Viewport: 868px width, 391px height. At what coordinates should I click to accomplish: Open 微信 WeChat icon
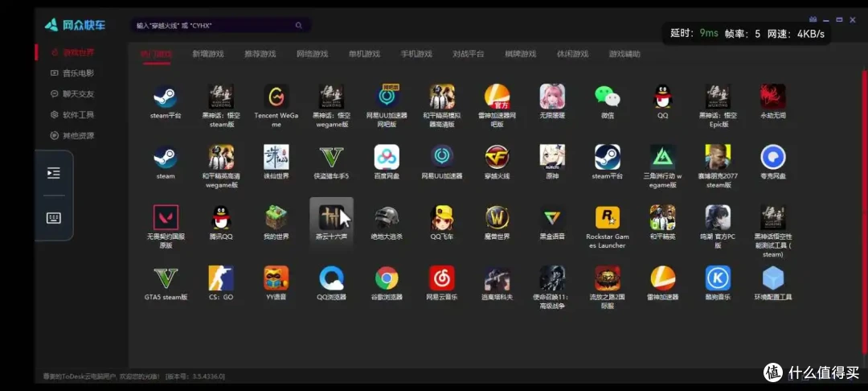click(x=608, y=97)
